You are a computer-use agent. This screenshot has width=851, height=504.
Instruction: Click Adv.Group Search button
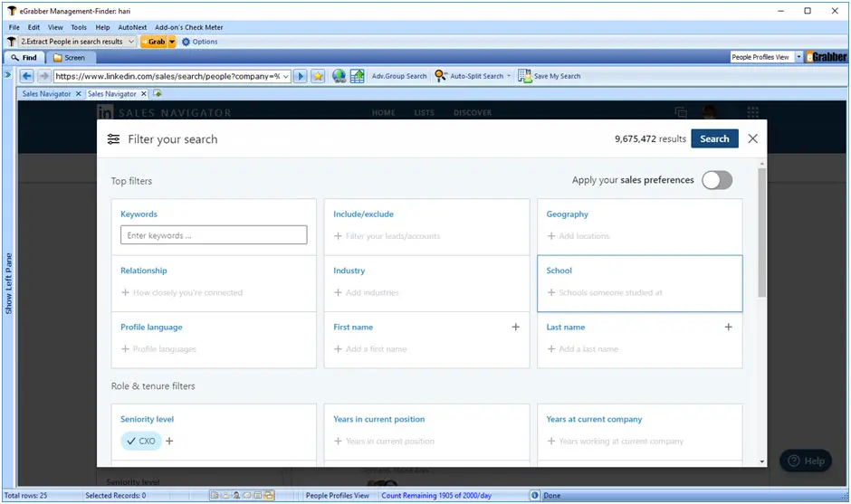399,76
